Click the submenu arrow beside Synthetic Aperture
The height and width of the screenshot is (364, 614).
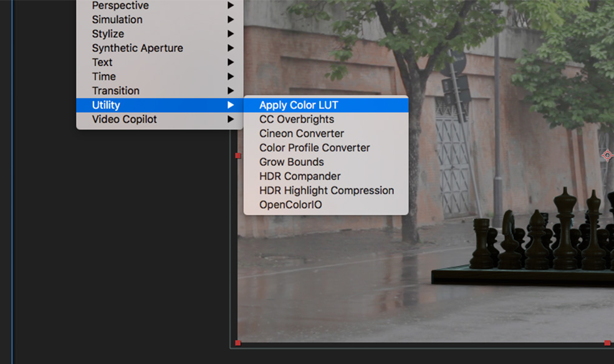point(231,48)
